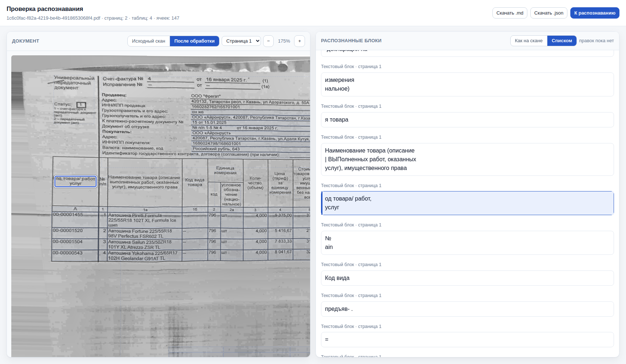Click 'Автошина Yokohama 225/65R17' row in scan
Screen dimensions: 626x364
143,256
